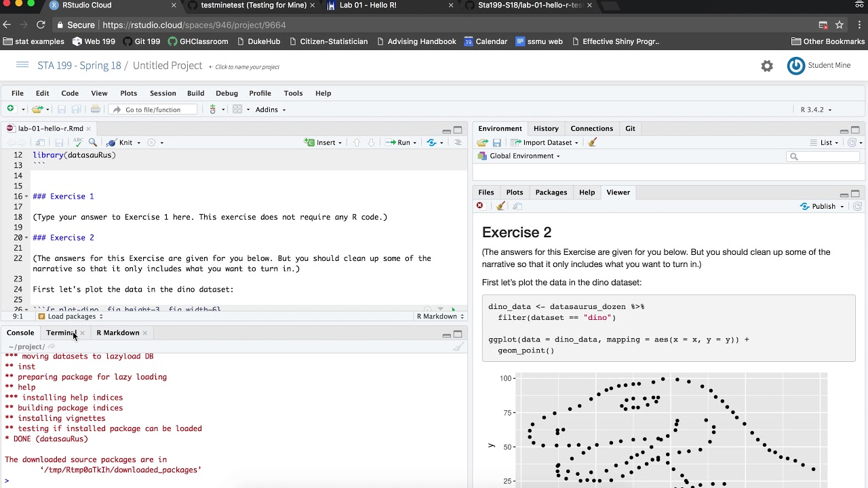Switch to the Git tab
Screen dimensions: 868x488
pos(630,128)
